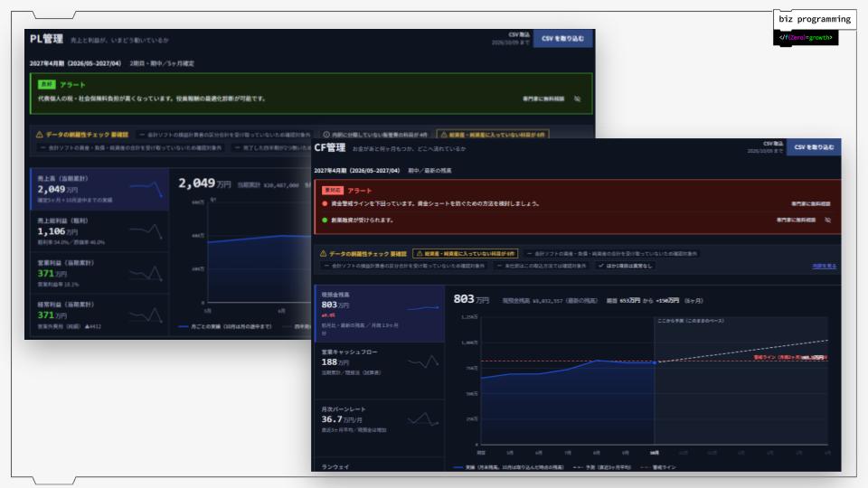Select the ランウェイ card in CF管理
Screen dimensions: 868x488
380,465
